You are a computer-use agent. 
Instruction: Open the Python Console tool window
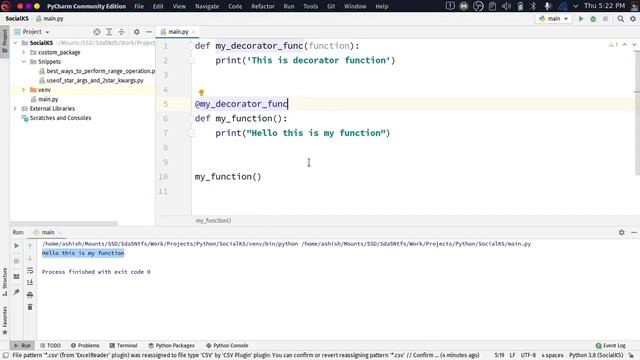point(227,346)
